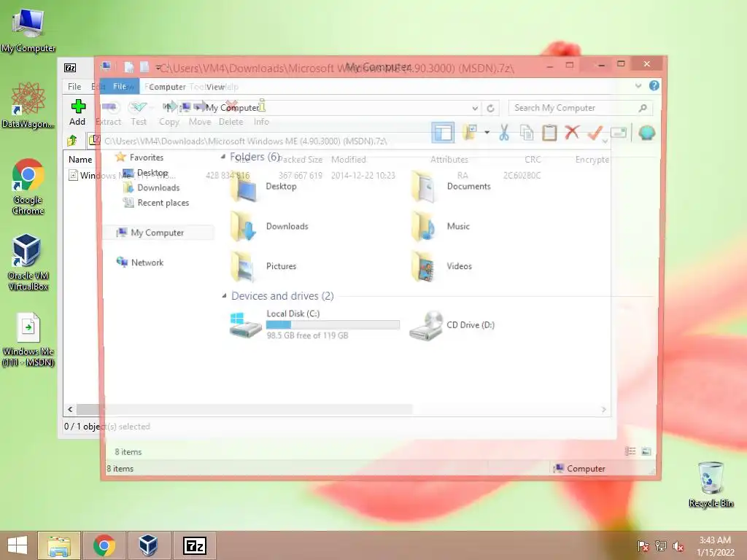Select Windows Me (MSDN) desktop file
This screenshot has height=560, width=747.
click(28, 340)
